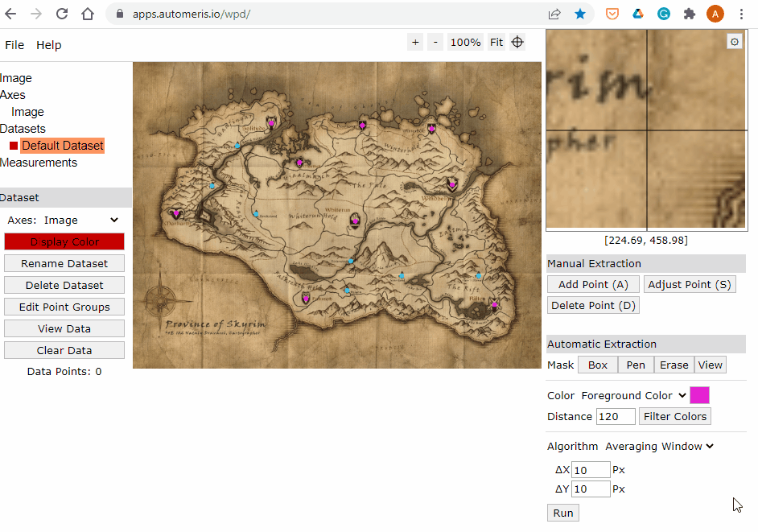This screenshot has height=532, width=758.
Task: Select the Pen mask tool
Action: [636, 365]
